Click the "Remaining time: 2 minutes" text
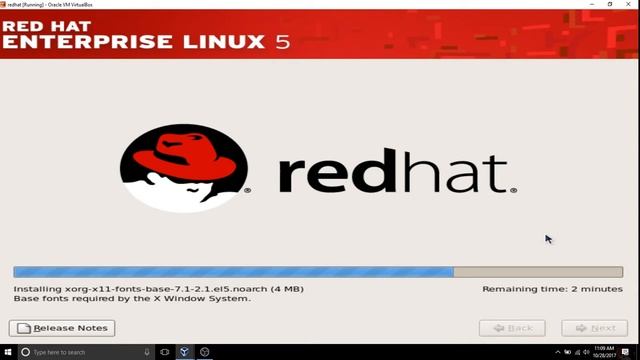Screen dimensions: 640x360 click(x=553, y=289)
